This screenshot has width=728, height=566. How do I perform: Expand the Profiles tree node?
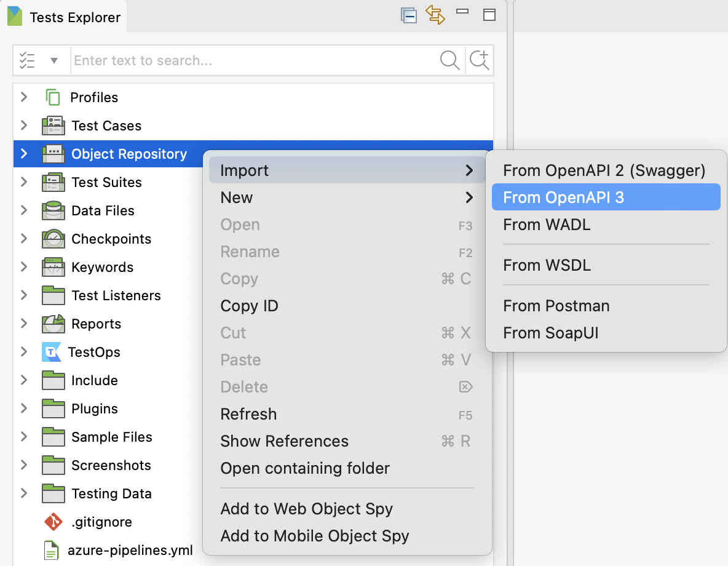[24, 97]
